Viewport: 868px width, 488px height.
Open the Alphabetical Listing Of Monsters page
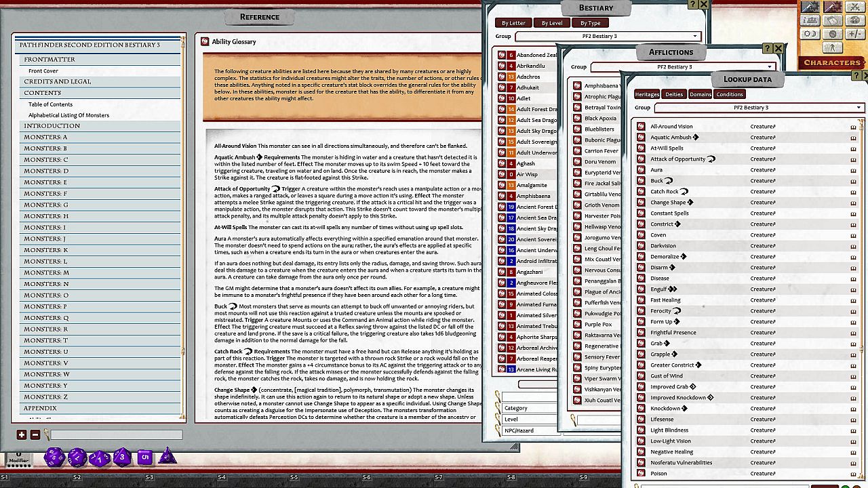[68, 115]
